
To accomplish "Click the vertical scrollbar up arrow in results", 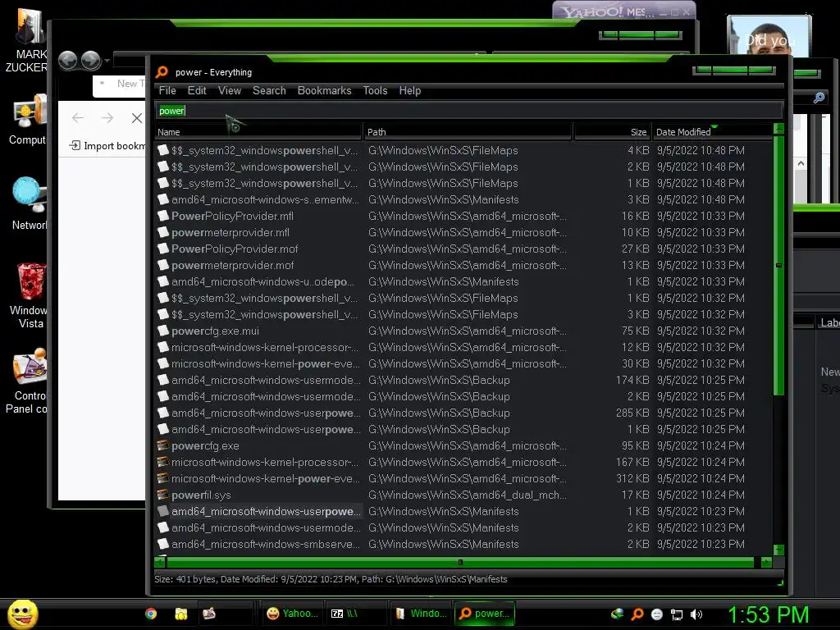I will point(779,129).
